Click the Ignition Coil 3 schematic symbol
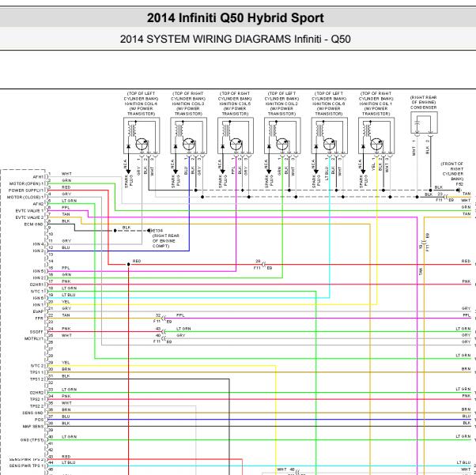The width and height of the screenshot is (476, 475). [188, 136]
